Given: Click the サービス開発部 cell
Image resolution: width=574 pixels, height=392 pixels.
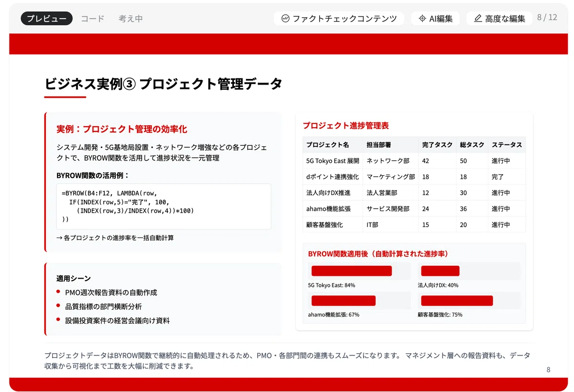Looking at the screenshot, I should click(x=390, y=209).
